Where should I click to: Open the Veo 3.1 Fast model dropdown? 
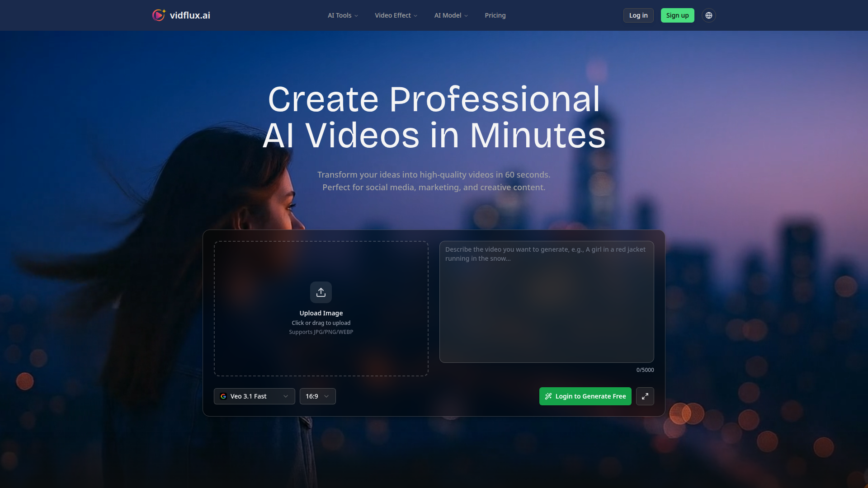click(254, 396)
